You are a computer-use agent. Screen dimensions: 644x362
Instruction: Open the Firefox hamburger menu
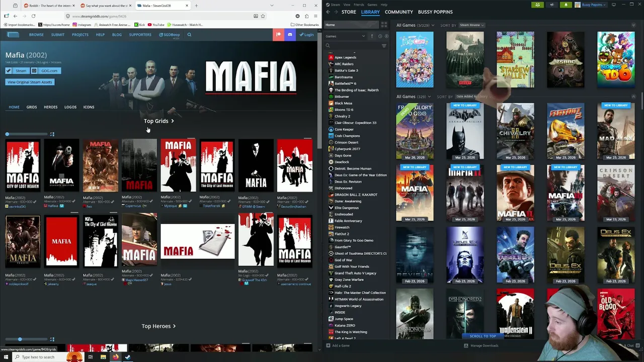(316, 16)
